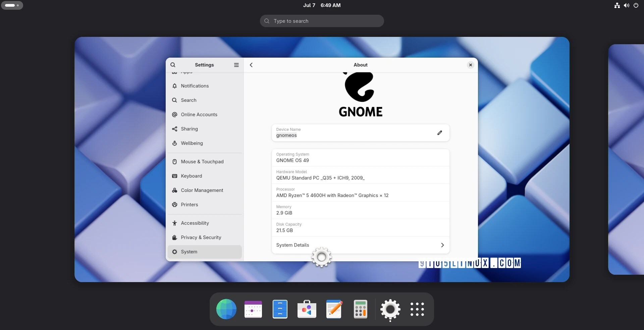Screen dimensions: 644x330
Task: Click the network icon in top bar
Action: 617,5
